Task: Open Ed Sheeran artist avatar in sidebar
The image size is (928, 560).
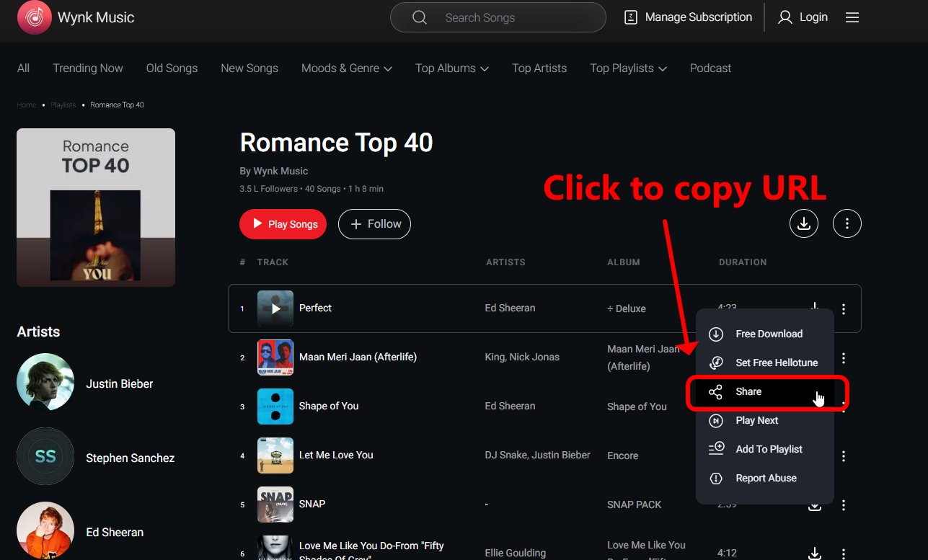Action: pos(45,530)
